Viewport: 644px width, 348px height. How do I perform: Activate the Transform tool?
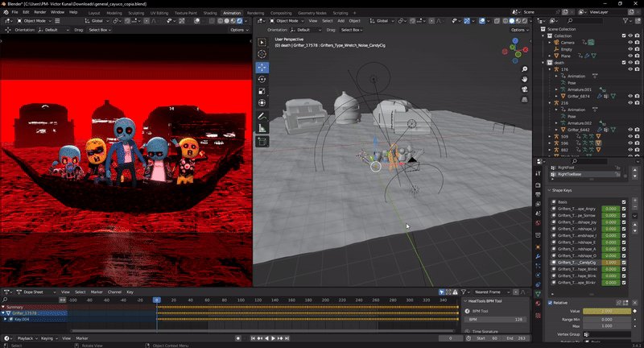pos(262,103)
